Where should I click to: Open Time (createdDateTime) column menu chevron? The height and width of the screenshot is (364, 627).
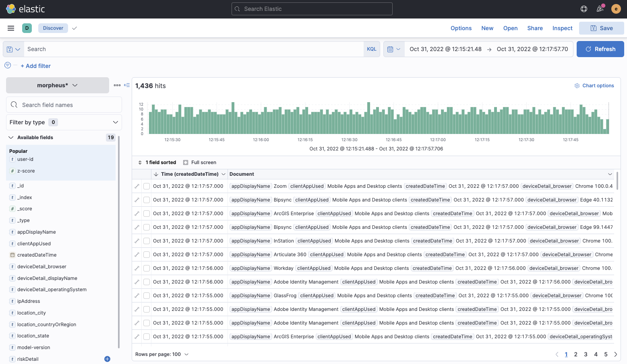point(223,174)
